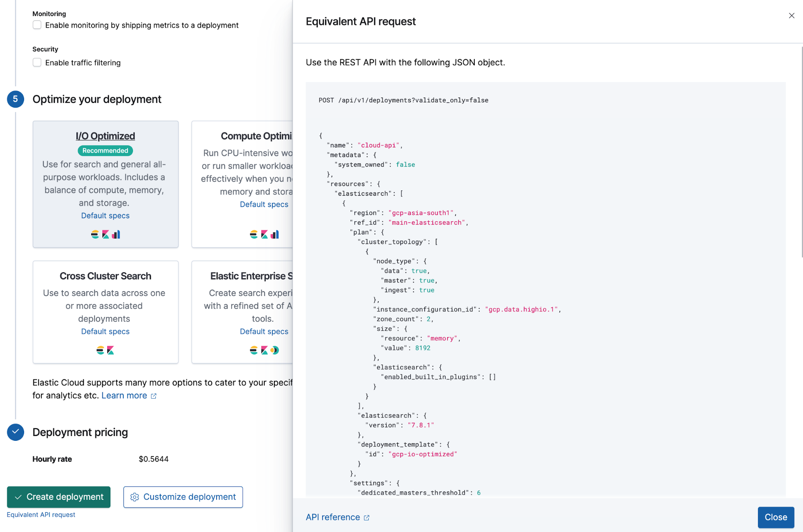This screenshot has width=803, height=532.
Task: Click Kibana icon in Cross Cluster Search card
Action: click(x=110, y=351)
